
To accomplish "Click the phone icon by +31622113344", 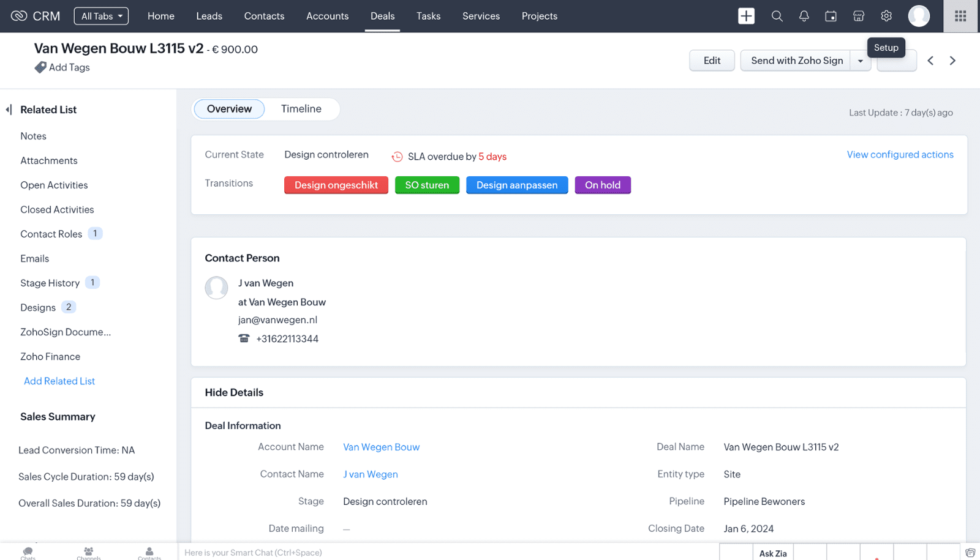I will pyautogui.click(x=244, y=338).
